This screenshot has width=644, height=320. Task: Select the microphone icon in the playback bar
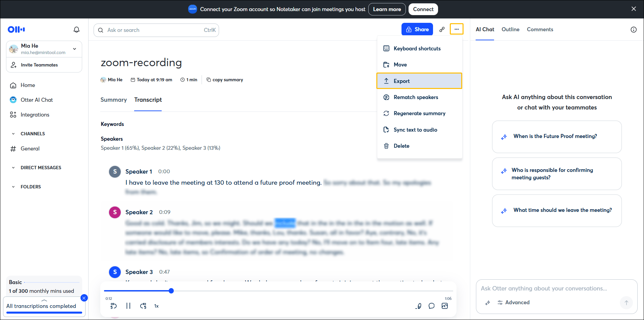click(418, 306)
